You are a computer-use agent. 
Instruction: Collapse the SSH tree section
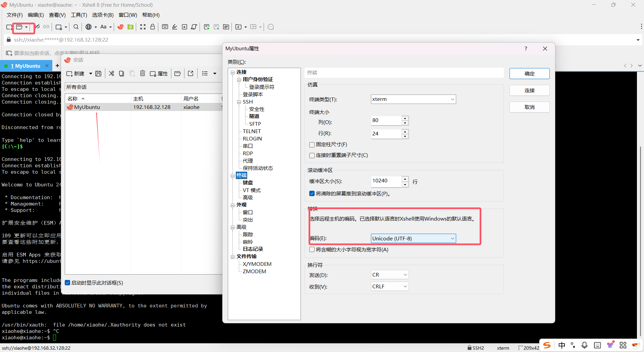[x=239, y=102]
